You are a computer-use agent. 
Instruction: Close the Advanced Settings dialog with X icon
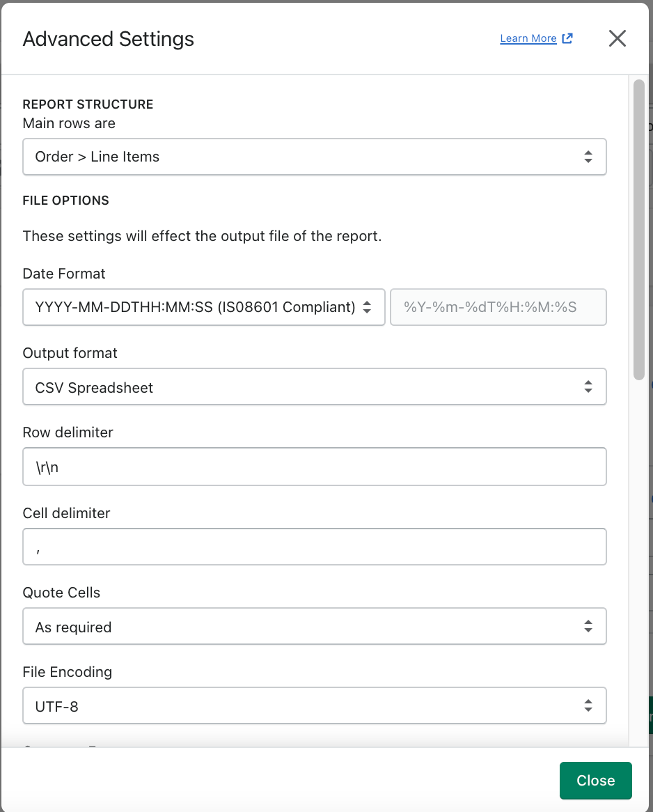[x=617, y=38]
